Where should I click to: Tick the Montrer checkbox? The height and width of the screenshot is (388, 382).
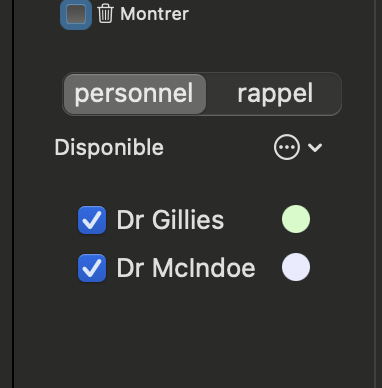[x=76, y=14]
